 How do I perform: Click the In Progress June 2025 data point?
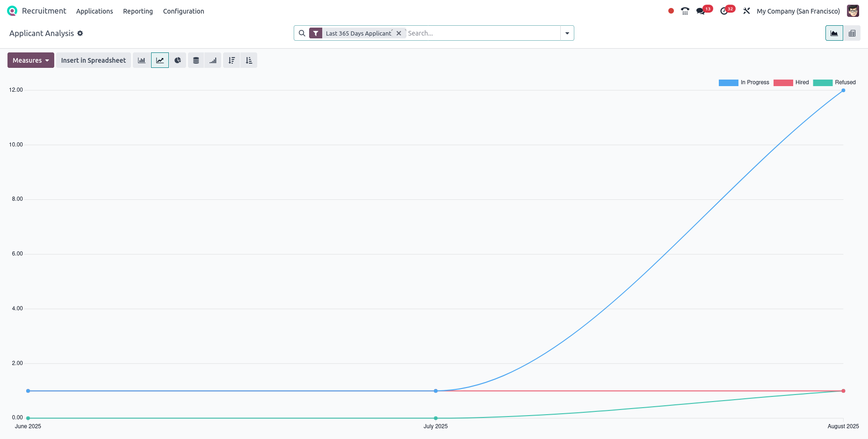coord(28,391)
